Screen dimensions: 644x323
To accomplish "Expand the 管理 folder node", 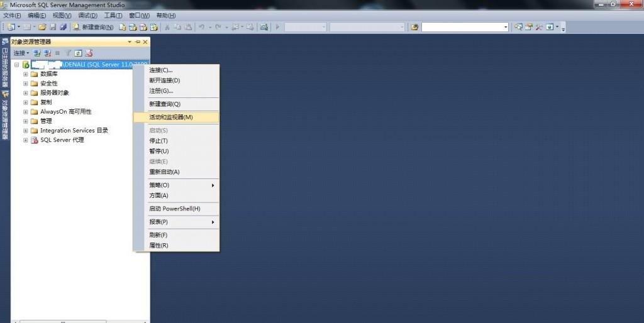I will click(25, 121).
